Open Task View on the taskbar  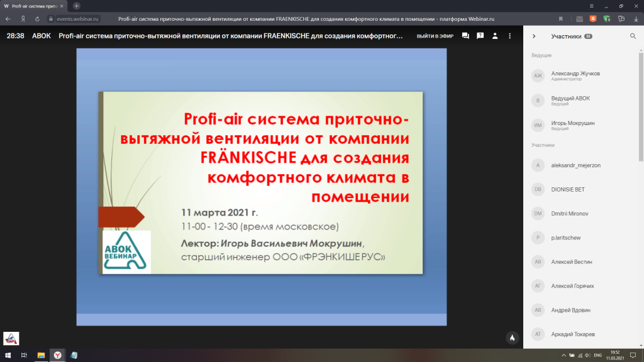coord(24,355)
